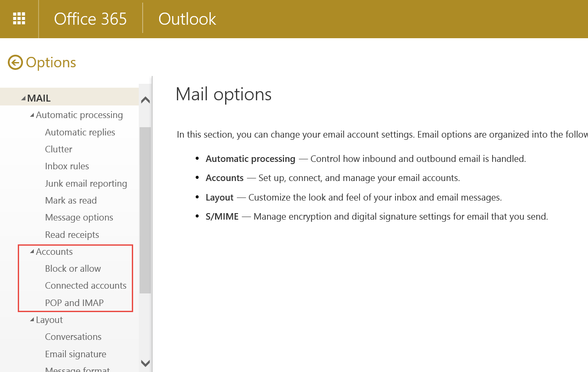Select Message options
This screenshot has width=588, height=372.
[x=79, y=217]
